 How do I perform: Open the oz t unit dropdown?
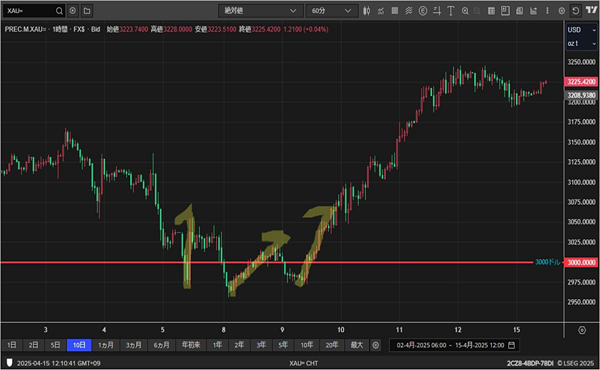coord(581,43)
